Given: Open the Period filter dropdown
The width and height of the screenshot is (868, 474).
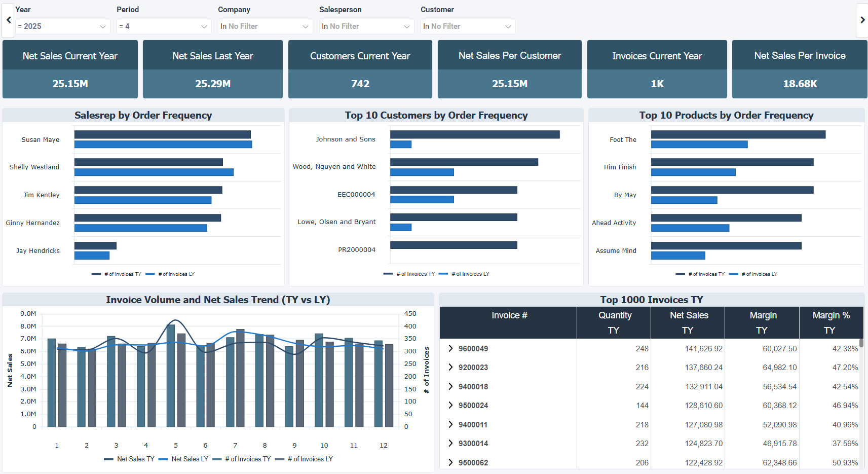Looking at the screenshot, I should click(x=164, y=26).
